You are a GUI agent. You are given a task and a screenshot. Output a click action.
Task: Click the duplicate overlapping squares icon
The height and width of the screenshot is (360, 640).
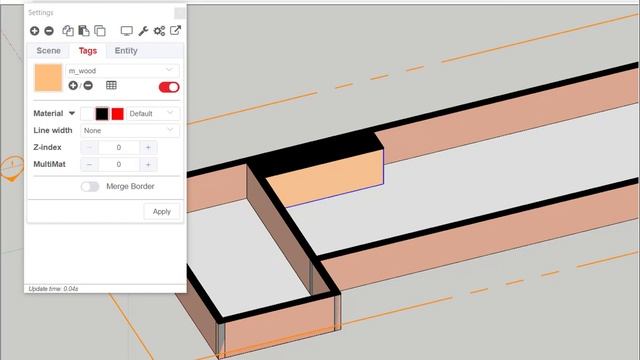click(x=100, y=31)
